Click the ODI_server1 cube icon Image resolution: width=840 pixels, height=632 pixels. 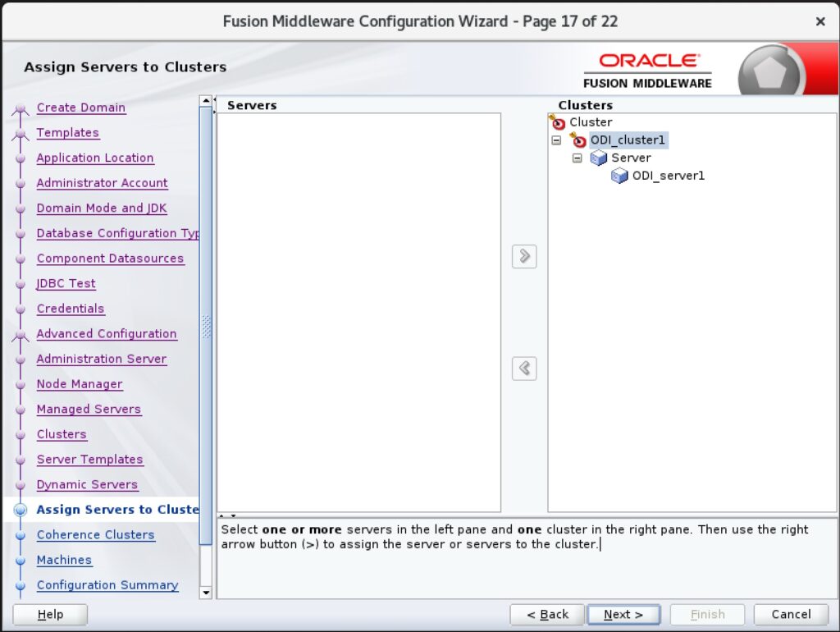pyautogui.click(x=619, y=176)
